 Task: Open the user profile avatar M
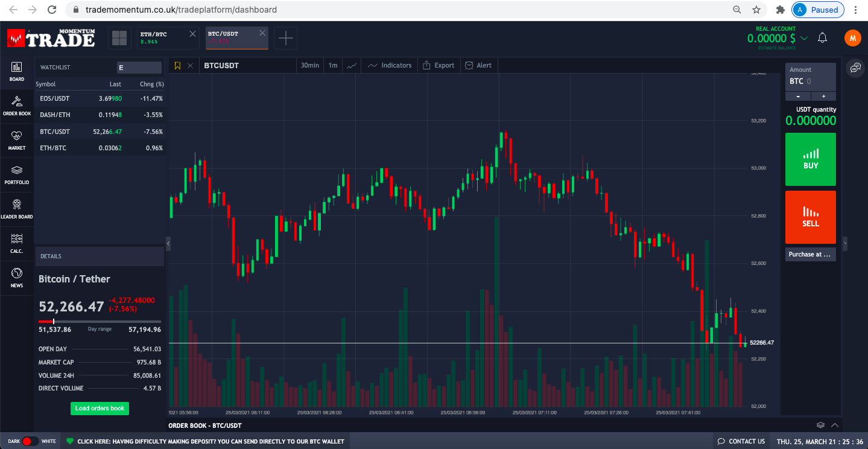852,38
